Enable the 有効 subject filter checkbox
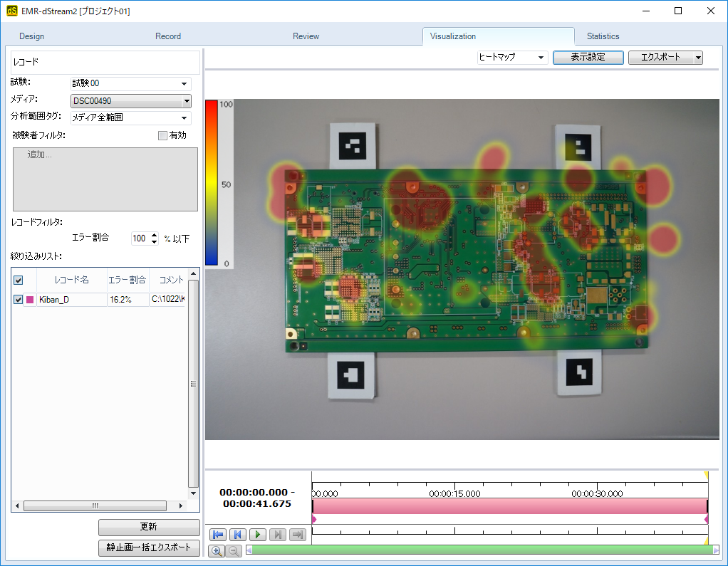The image size is (728, 566). point(162,135)
